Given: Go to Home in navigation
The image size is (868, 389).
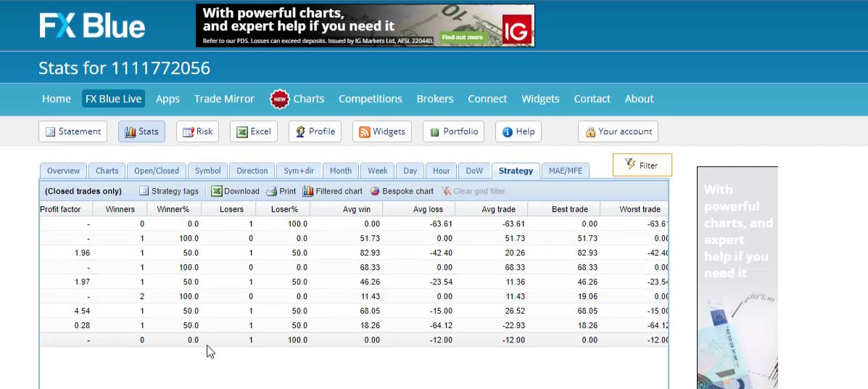Looking at the screenshot, I should coord(57,99).
